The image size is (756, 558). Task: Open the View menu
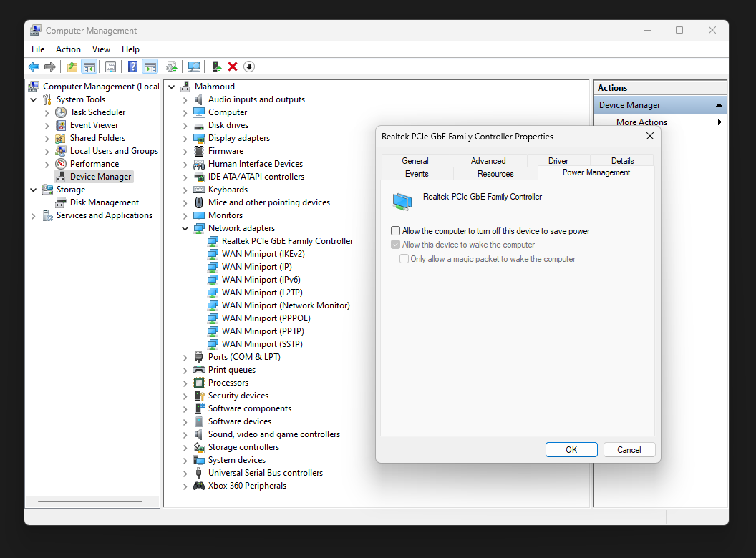click(101, 49)
